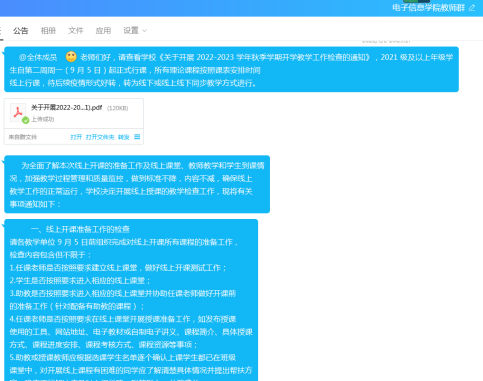The height and width of the screenshot is (381, 483).
Task: Click the 电子信息学院教师群 group title
Action: coord(429,8)
